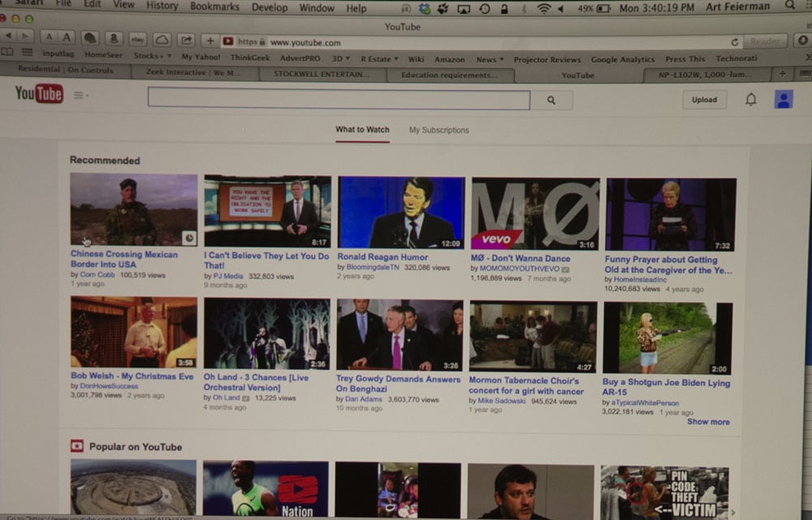The width and height of the screenshot is (812, 520).
Task: Open the Evernote elephant toolbar extension
Action: [x=91, y=38]
